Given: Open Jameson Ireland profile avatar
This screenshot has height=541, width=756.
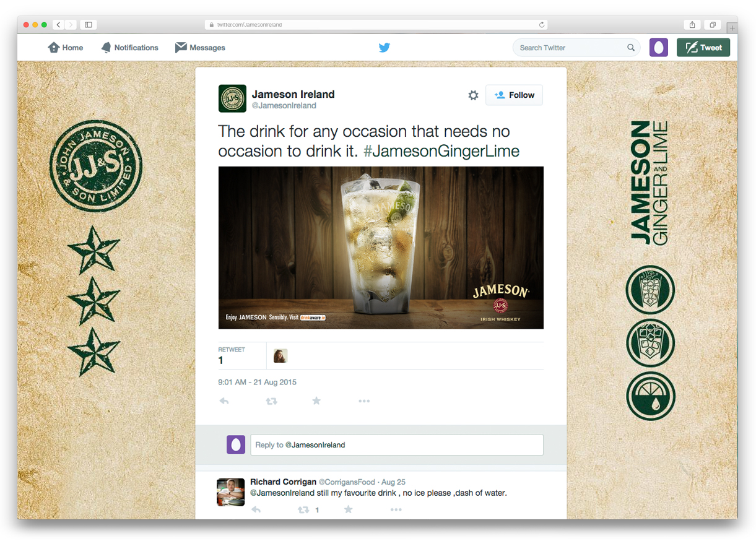Looking at the screenshot, I should pyautogui.click(x=232, y=98).
